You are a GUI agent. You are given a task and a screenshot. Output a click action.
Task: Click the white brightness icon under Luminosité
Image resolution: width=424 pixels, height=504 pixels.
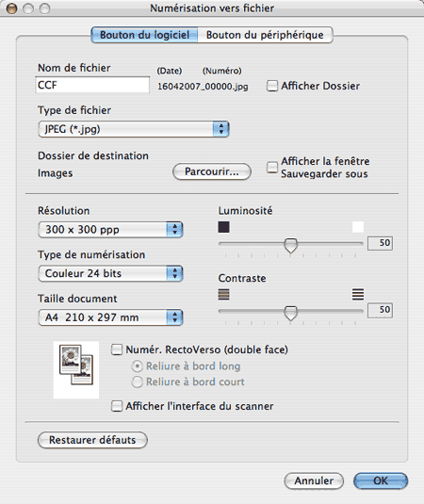(358, 227)
